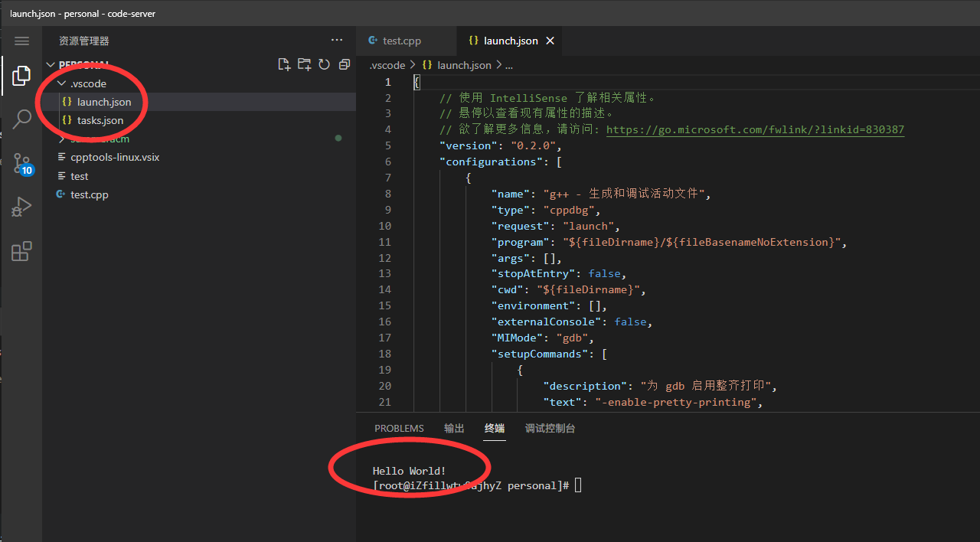Screen dimensions: 980x542
Task: Open the Extensions view
Action: click(x=21, y=251)
